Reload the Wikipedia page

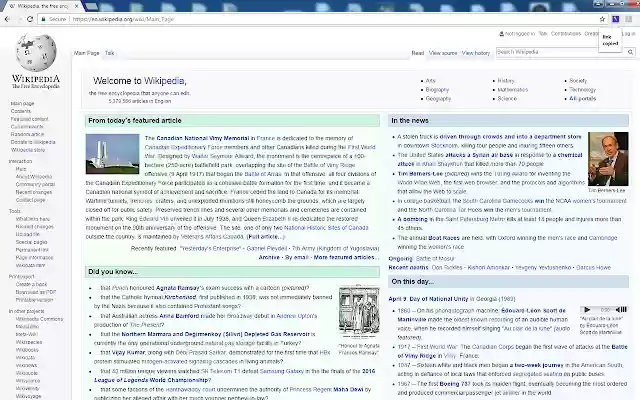click(x=30, y=19)
